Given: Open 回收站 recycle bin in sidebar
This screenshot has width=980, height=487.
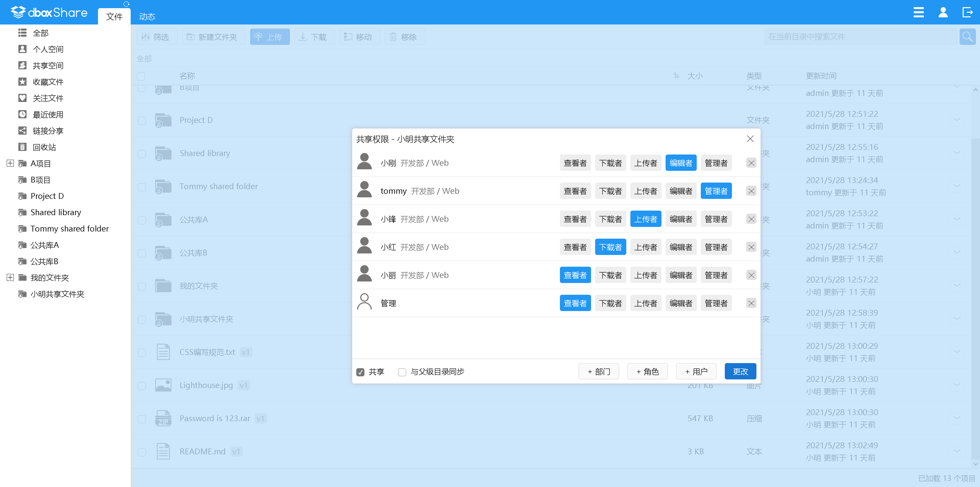Looking at the screenshot, I should coord(37,147).
